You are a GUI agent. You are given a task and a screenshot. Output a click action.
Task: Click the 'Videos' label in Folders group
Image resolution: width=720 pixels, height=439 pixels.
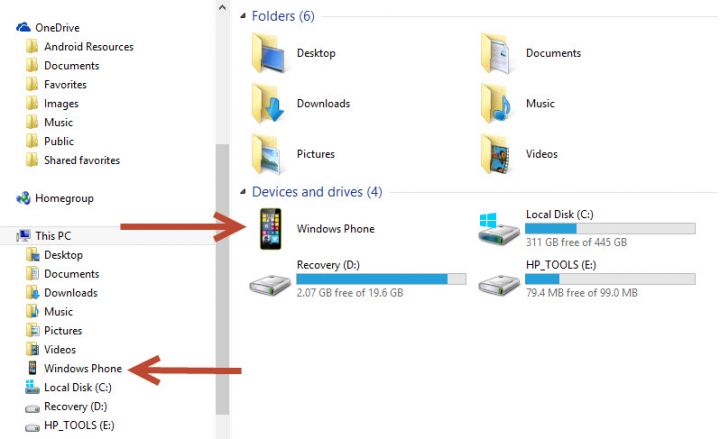542,154
